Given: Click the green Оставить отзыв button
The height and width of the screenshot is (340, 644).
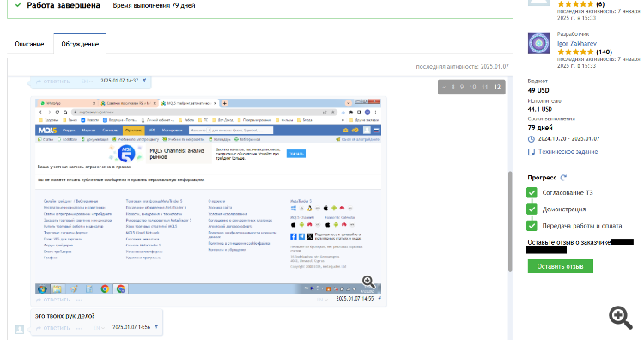Looking at the screenshot, I should tap(560, 266).
